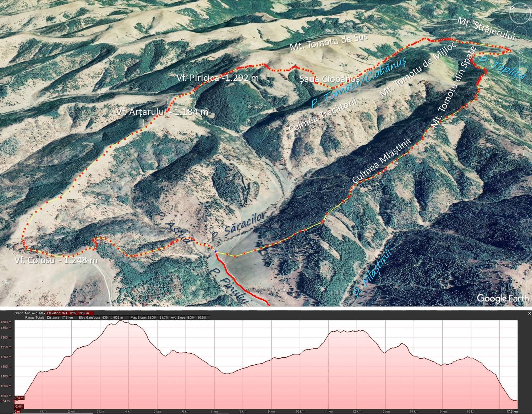Select the Elevation stats readout in profile header

pyautogui.click(x=70, y=313)
